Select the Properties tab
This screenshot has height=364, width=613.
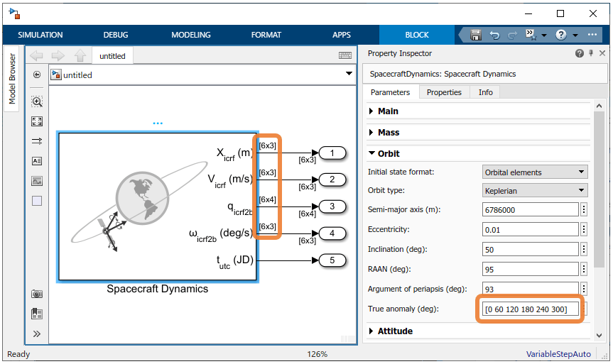tap(444, 92)
